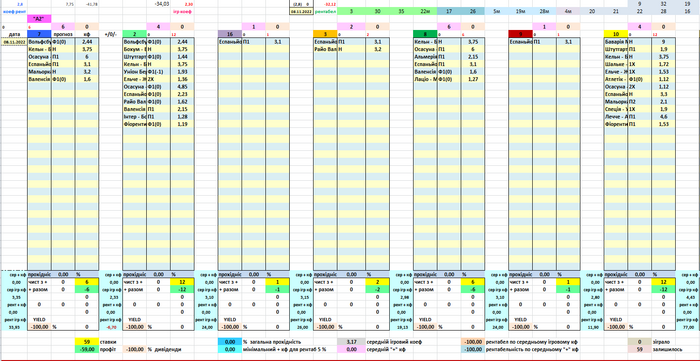Select the "коеф рент" label cell
The width and height of the screenshot is (700, 361).
tap(14, 11)
